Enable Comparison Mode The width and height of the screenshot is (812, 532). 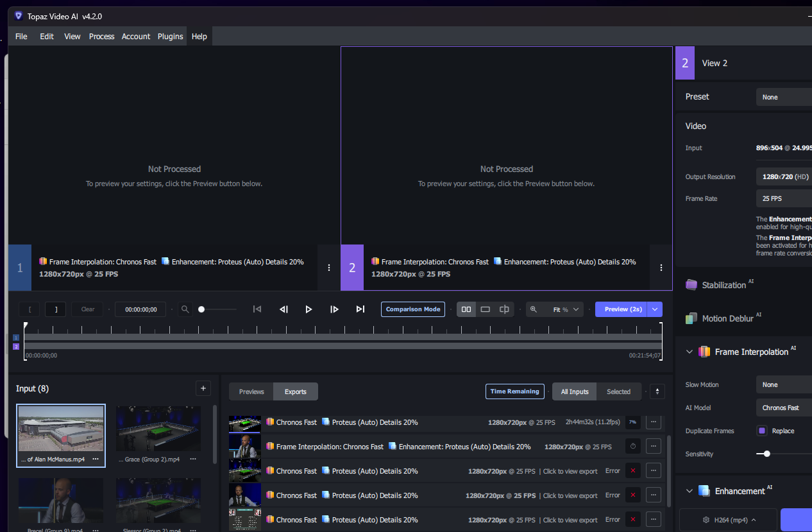tap(412, 309)
